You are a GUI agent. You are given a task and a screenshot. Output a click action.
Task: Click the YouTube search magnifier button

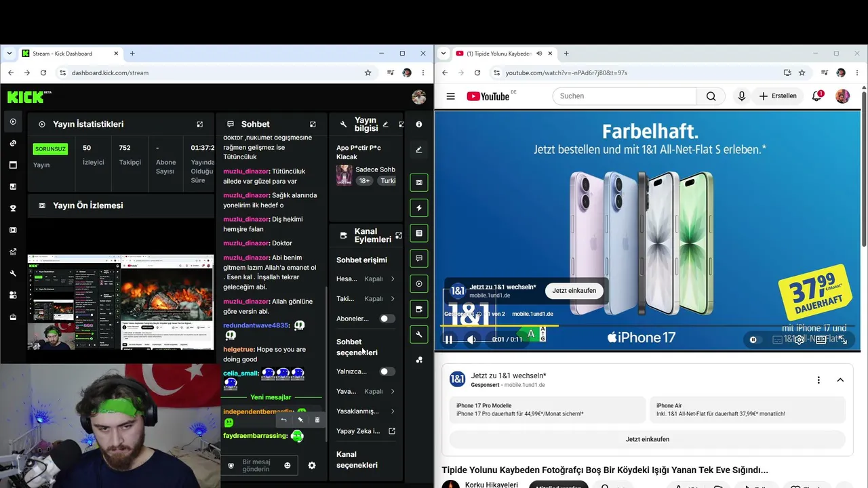[x=711, y=96]
